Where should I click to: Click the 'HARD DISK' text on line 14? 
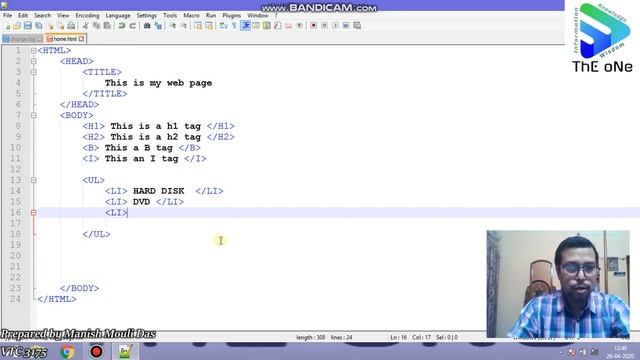coord(158,191)
